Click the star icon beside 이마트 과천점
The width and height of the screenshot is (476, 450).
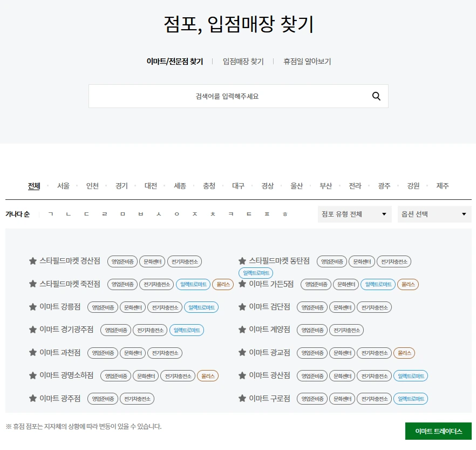tap(32, 353)
